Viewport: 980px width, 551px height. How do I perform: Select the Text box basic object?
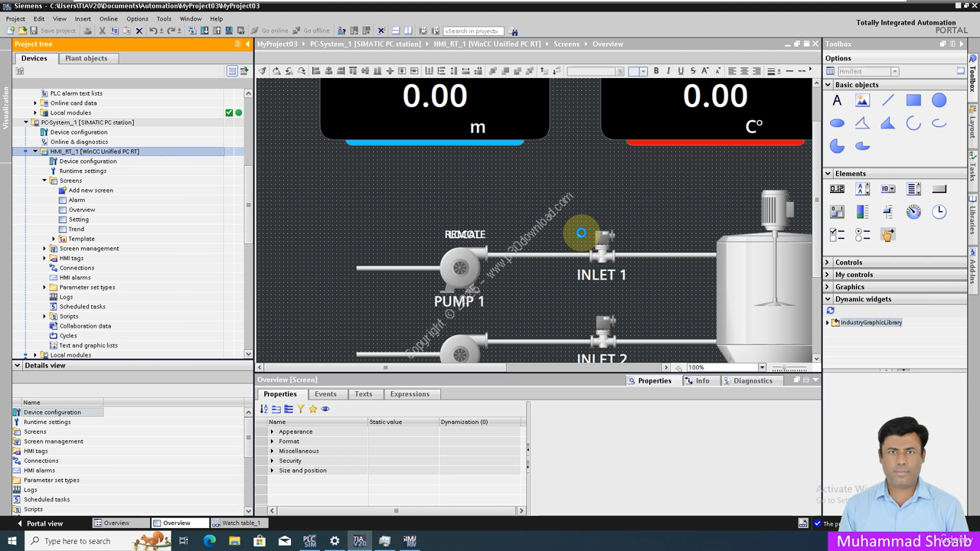point(837,100)
